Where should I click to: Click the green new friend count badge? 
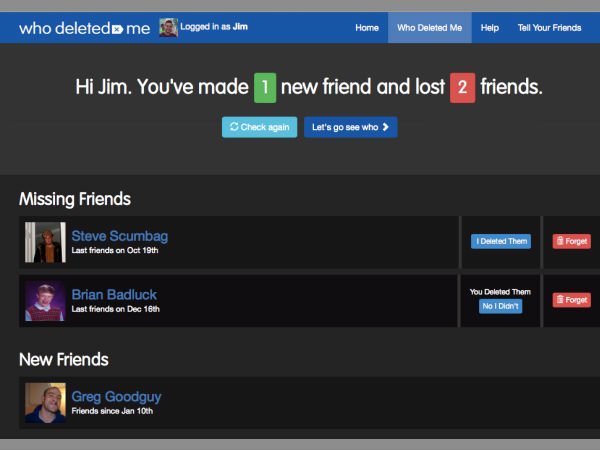pyautogui.click(x=265, y=87)
